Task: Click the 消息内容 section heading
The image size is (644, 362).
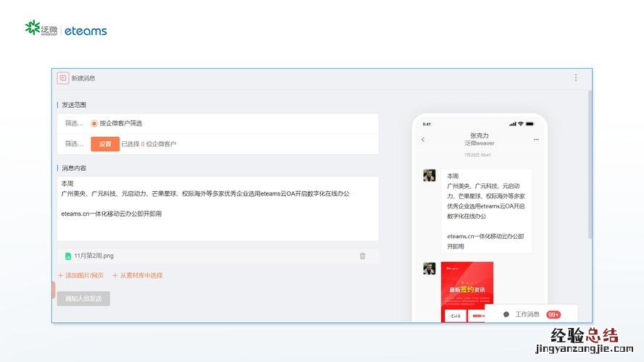Action: point(74,168)
